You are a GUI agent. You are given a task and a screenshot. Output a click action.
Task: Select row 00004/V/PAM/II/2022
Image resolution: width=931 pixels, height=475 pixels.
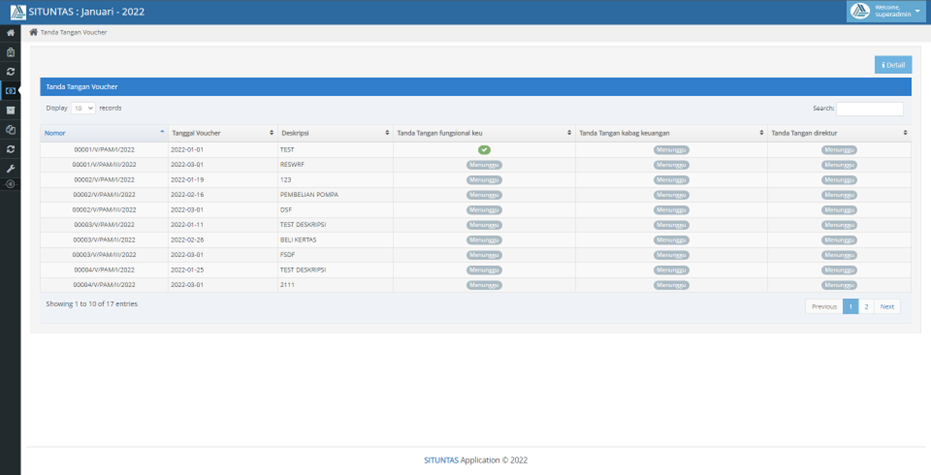point(476,285)
